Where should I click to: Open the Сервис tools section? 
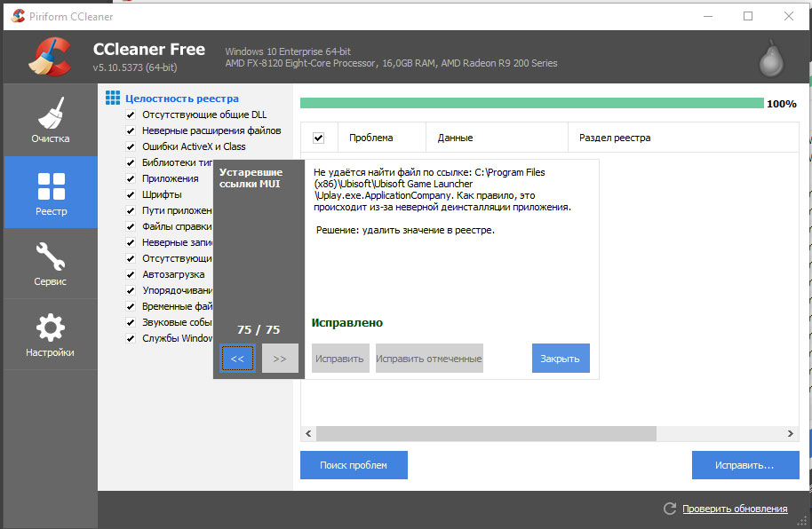click(51, 264)
